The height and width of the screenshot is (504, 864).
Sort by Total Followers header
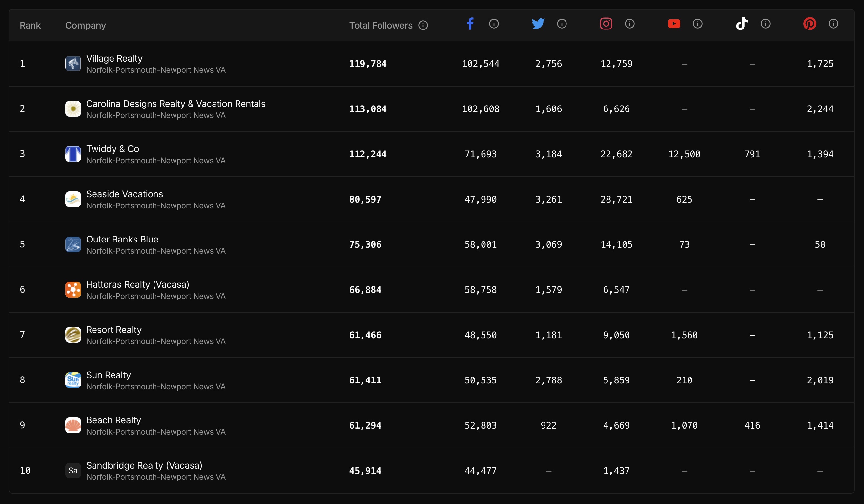[381, 25]
